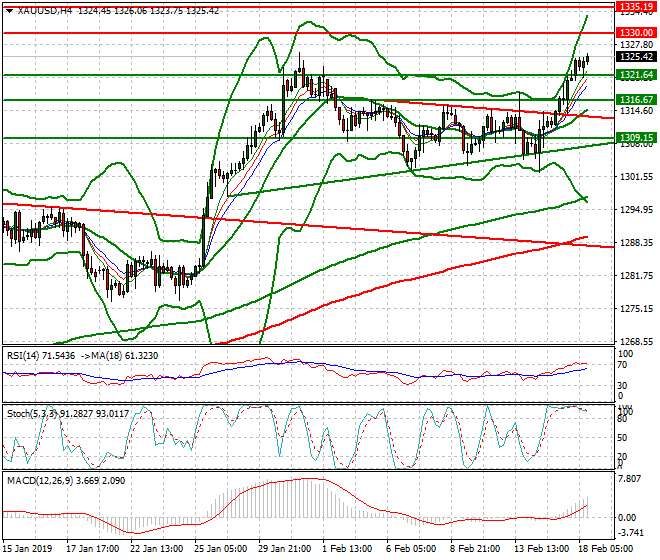Click the 1268.55 price scale value

coord(637,341)
